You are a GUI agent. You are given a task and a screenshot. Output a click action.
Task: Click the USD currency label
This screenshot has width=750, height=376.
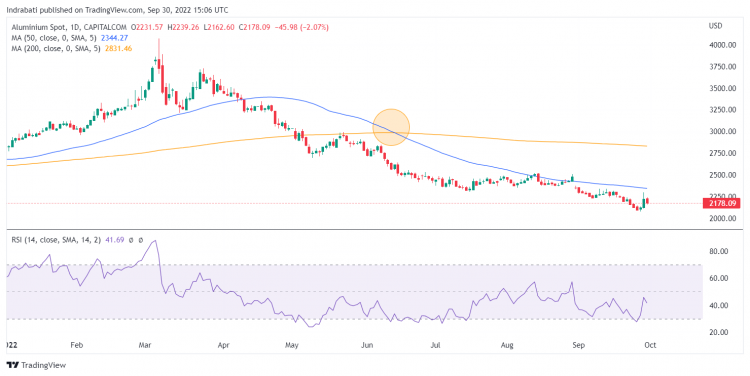(715, 26)
